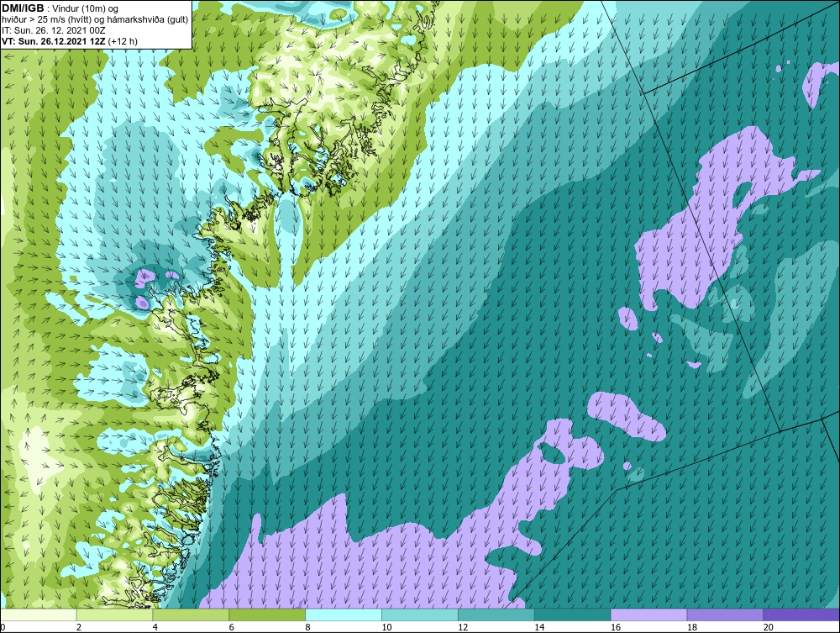
Task: Click the 12–14 m/s teal legend swatch
Action: click(496, 615)
